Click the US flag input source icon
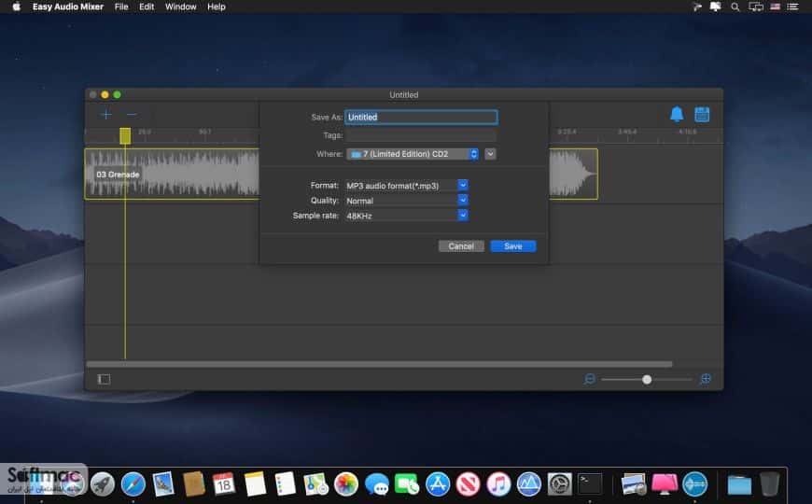The width and height of the screenshot is (812, 504). [x=775, y=7]
